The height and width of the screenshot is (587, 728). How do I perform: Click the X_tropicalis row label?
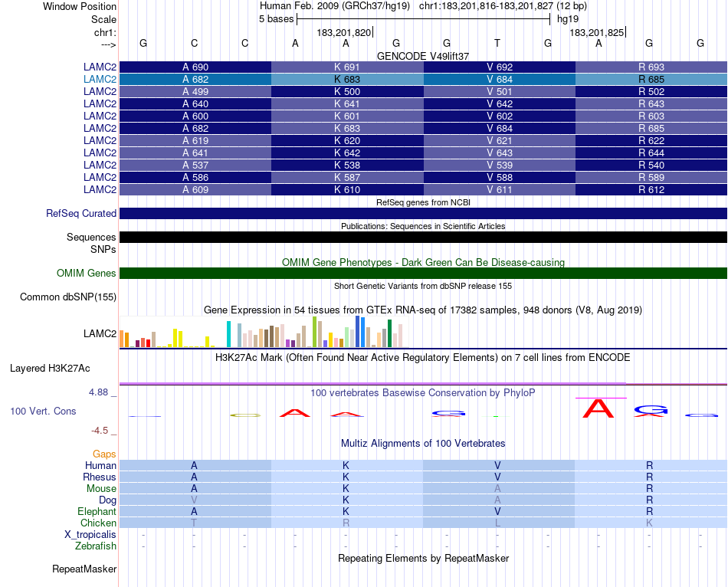90,535
